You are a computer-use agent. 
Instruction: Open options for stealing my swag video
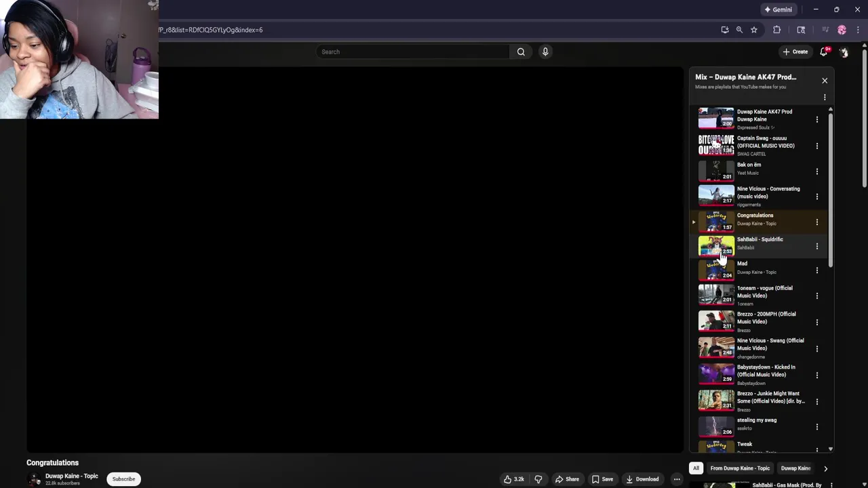[x=817, y=427]
